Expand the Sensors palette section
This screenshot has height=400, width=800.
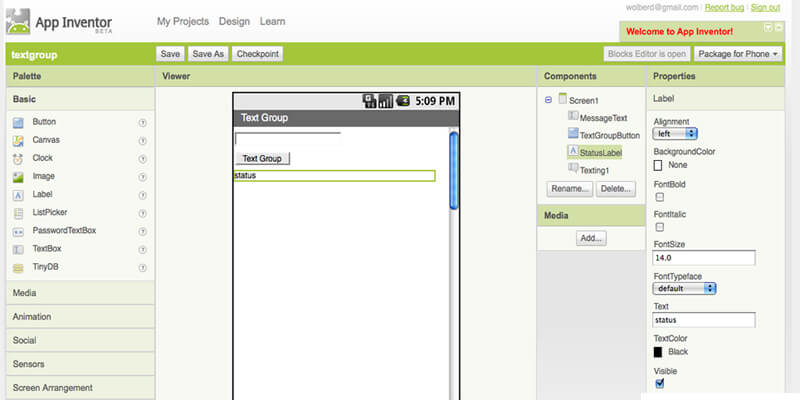click(80, 364)
